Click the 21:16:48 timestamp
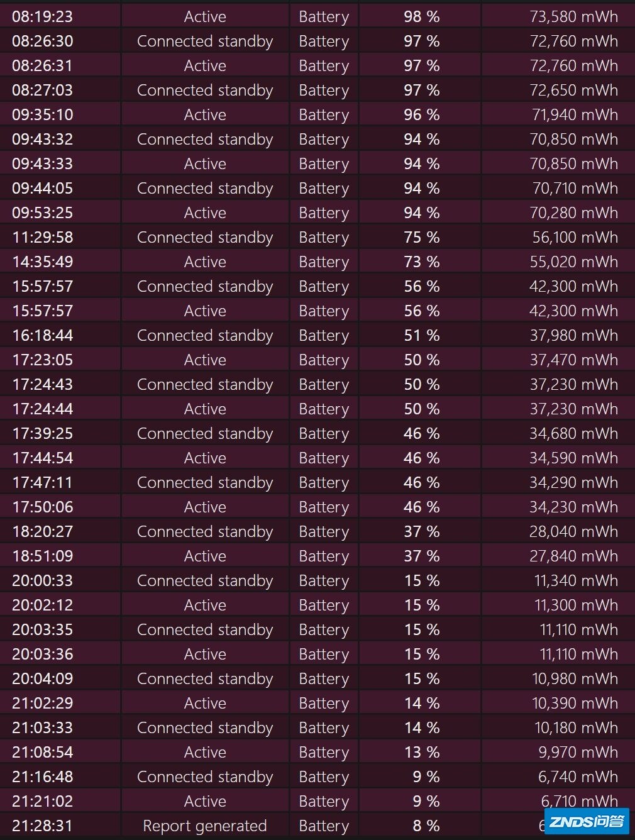 point(42,777)
